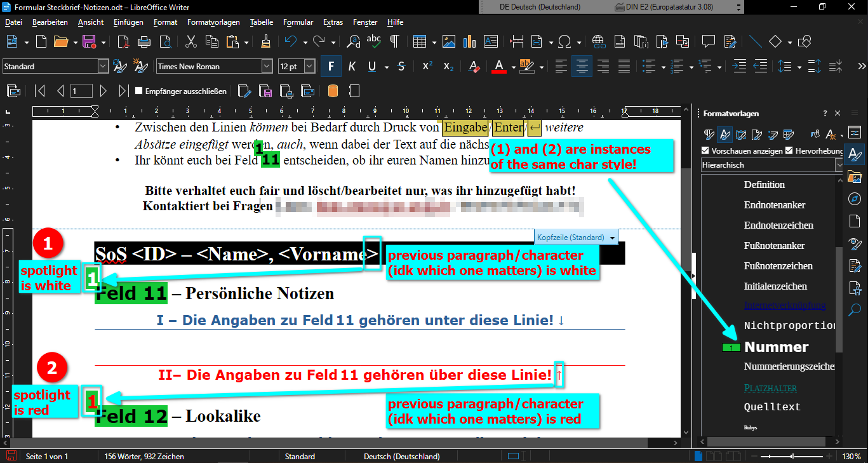The image size is (868, 463).
Task: Click the Center alignment icon
Action: coord(582,66)
